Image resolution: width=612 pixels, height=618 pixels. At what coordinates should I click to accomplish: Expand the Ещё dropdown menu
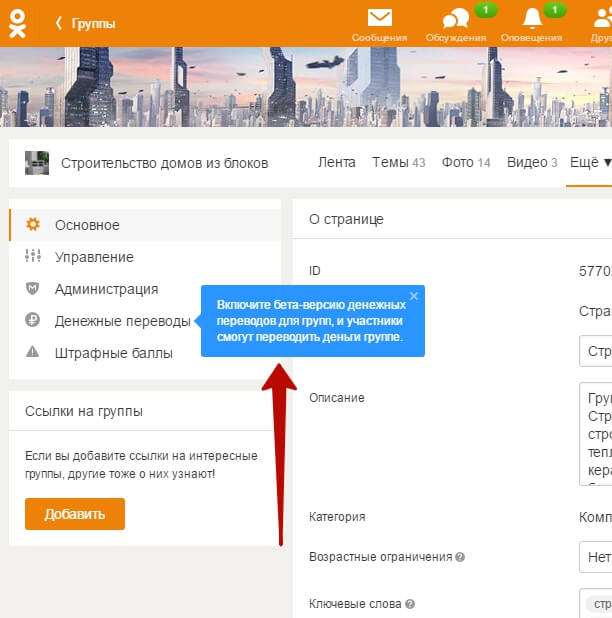590,162
